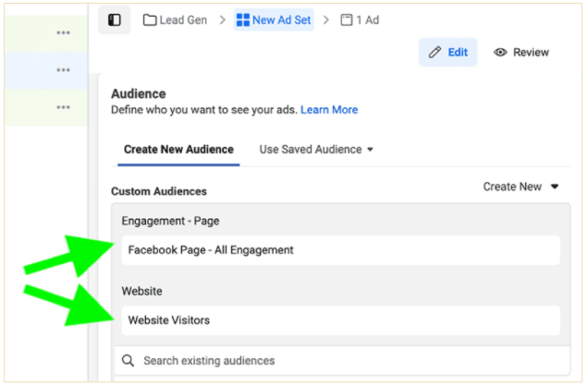This screenshot has height=387, width=588.
Task: Toggle the sidebar panel icon
Action: point(115,19)
